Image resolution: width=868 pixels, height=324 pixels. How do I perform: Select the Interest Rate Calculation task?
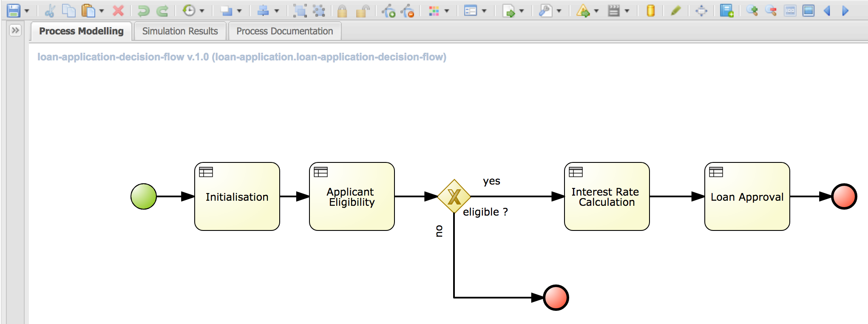[607, 196]
